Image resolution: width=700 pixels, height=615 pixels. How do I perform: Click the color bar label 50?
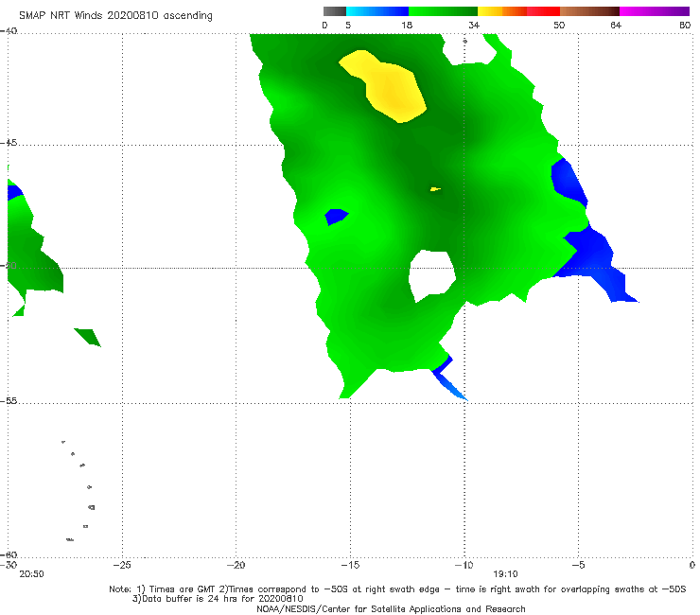[559, 26]
